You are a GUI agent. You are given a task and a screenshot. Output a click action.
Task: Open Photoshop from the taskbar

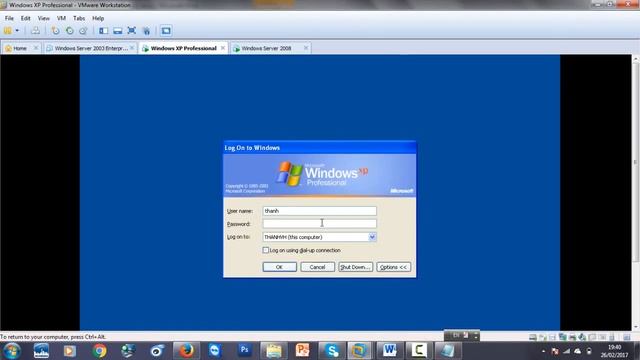(x=244, y=350)
